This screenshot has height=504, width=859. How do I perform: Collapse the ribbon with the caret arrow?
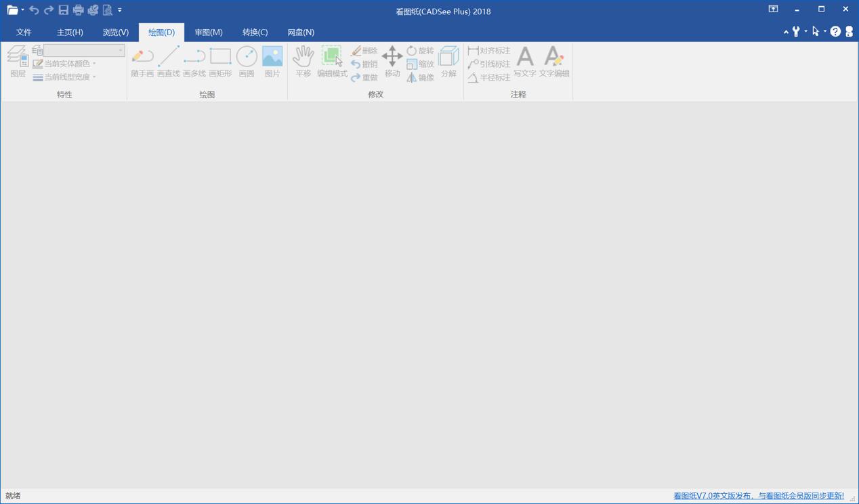point(786,32)
